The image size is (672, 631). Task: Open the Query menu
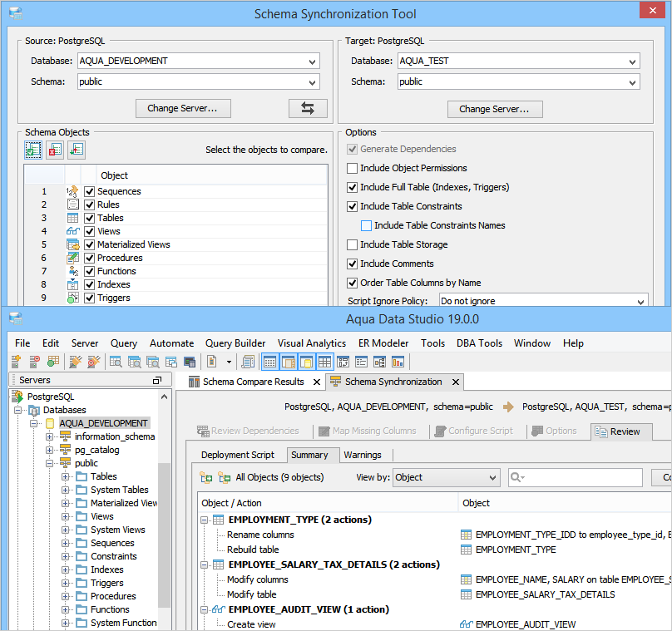pyautogui.click(x=124, y=343)
